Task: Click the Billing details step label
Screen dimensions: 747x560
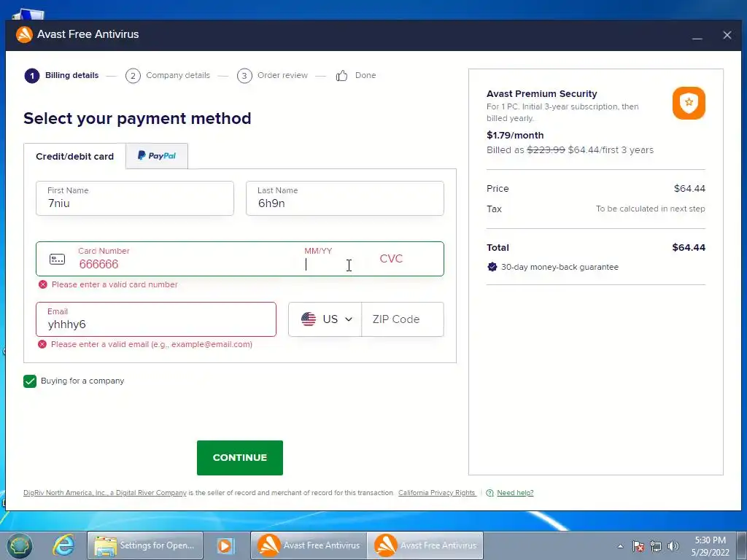Action: click(72, 75)
